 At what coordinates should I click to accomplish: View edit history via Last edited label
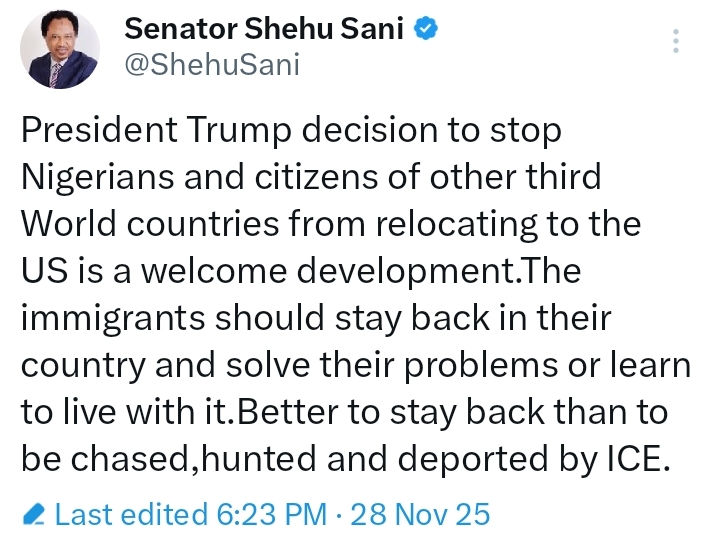pyautogui.click(x=131, y=514)
